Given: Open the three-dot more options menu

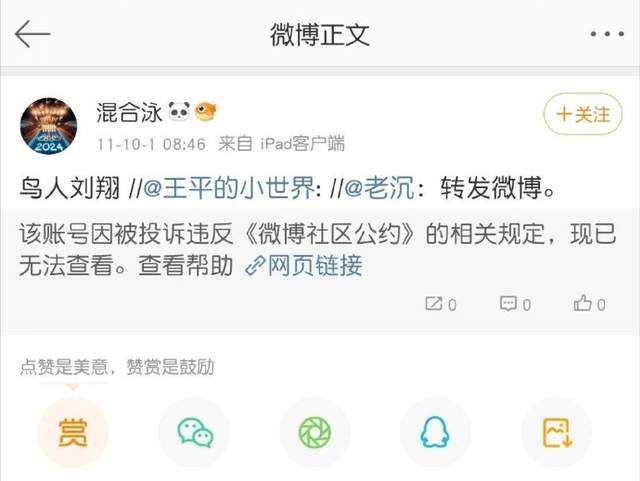Looking at the screenshot, I should click(607, 34).
